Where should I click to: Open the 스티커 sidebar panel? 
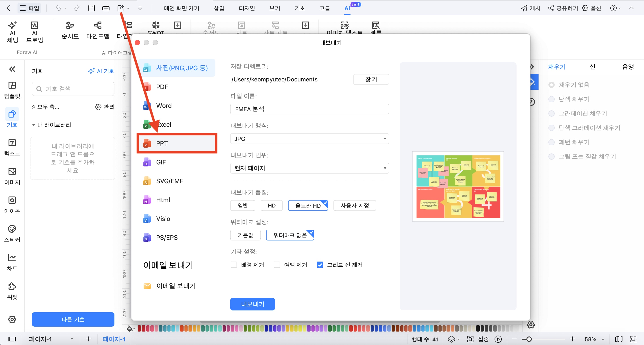coord(12,233)
